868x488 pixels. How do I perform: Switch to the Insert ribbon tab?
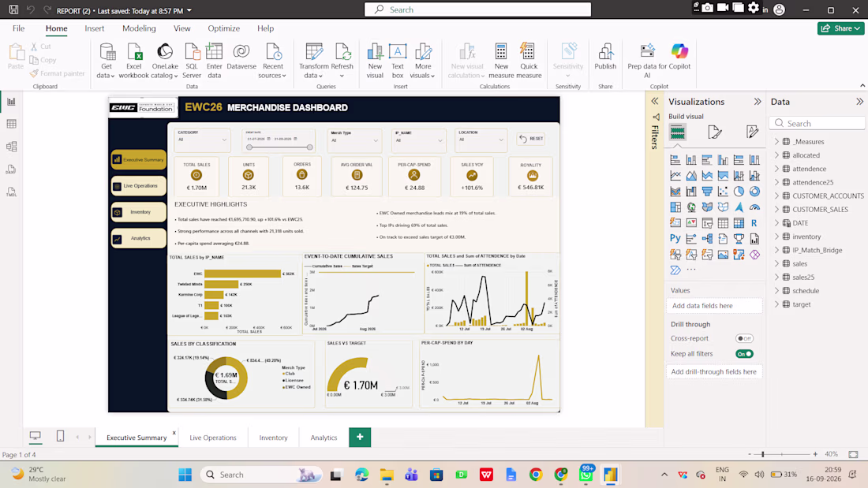click(x=95, y=28)
